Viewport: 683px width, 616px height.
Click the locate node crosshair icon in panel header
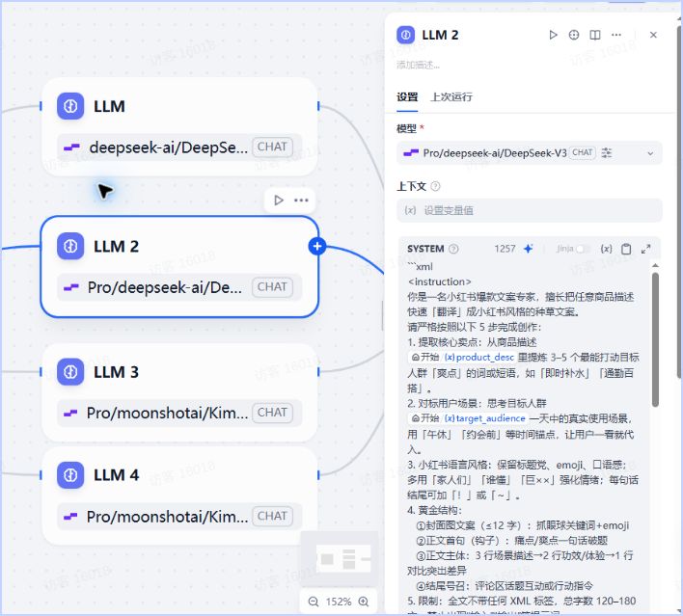coord(574,35)
